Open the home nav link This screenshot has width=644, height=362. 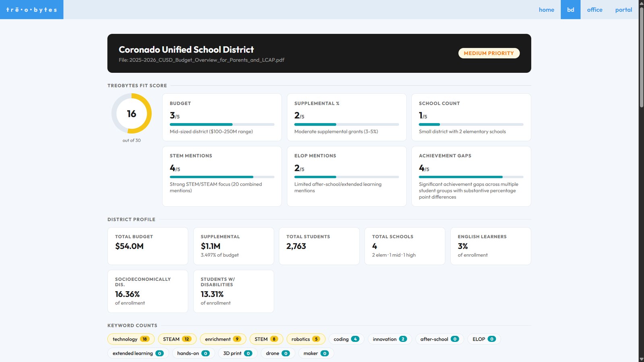546,10
